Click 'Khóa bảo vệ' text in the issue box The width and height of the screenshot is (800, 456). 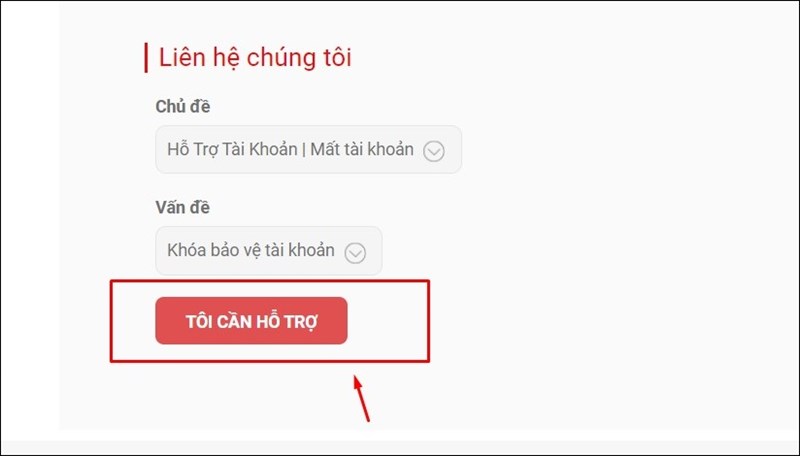[212, 250]
